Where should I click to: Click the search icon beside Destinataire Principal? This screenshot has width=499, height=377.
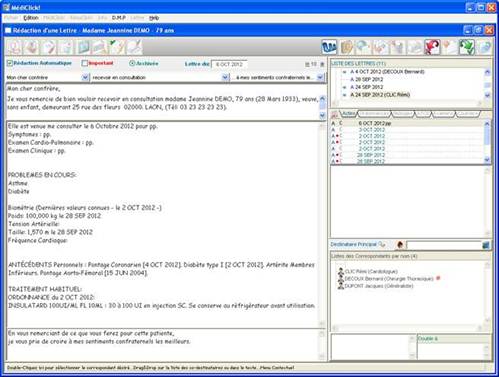point(382,245)
